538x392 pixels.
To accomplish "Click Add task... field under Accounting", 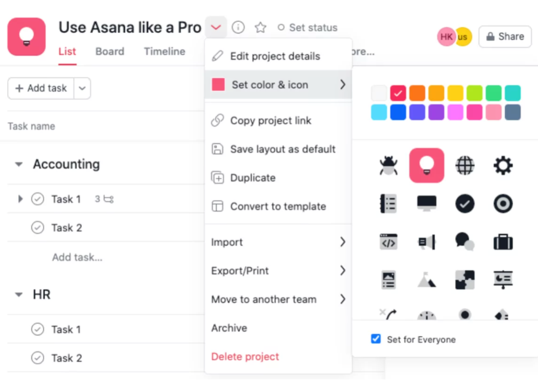I will 77,257.
